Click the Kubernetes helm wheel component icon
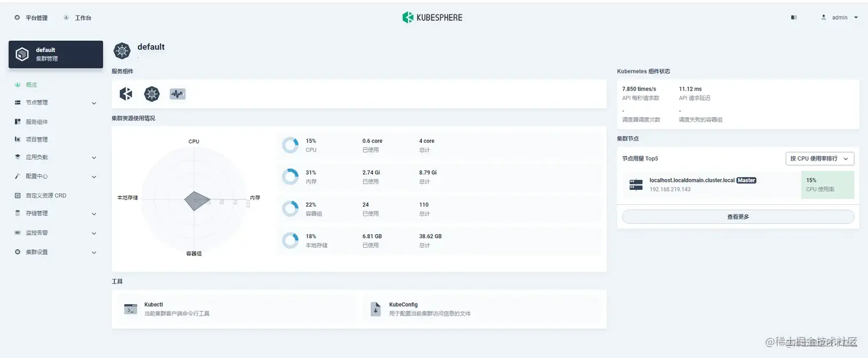Image resolution: width=868 pixels, height=358 pixels. [152, 94]
